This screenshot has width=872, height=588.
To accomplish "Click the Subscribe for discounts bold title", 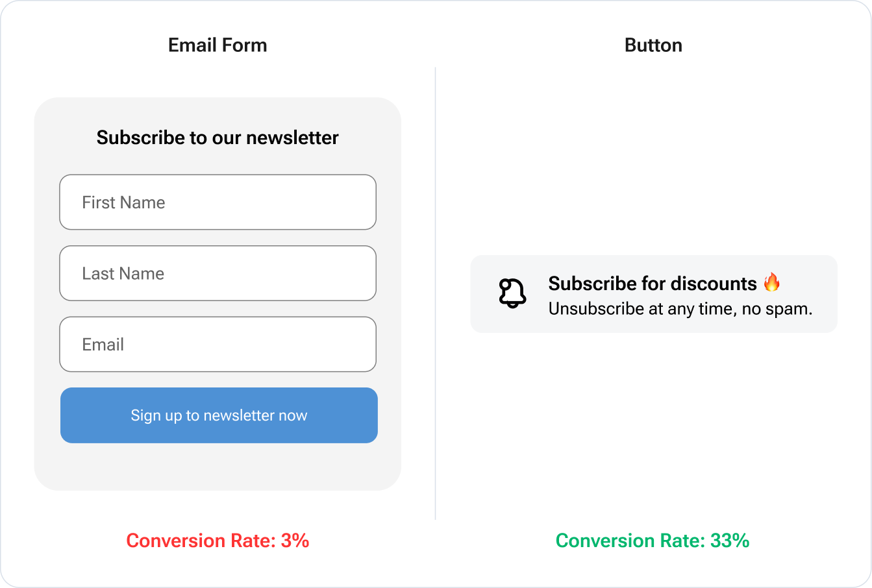I will (x=652, y=284).
